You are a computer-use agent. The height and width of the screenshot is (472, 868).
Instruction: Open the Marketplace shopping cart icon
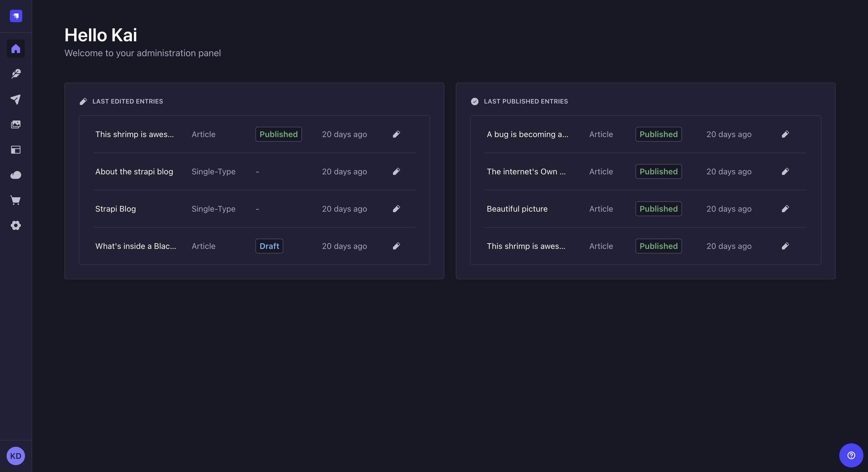click(x=16, y=200)
